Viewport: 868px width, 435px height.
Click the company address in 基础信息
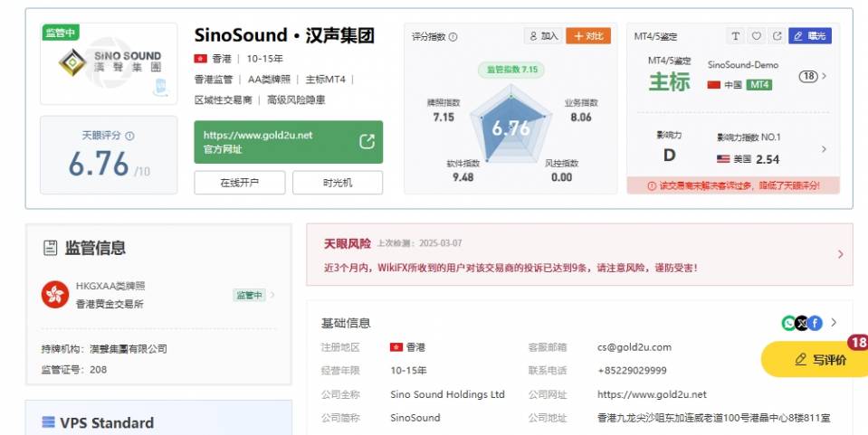713,418
